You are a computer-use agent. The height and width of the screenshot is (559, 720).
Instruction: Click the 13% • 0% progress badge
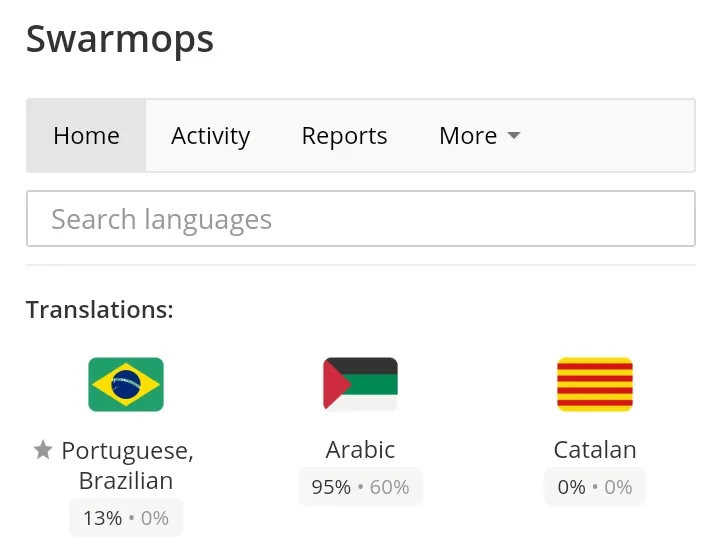click(x=126, y=518)
